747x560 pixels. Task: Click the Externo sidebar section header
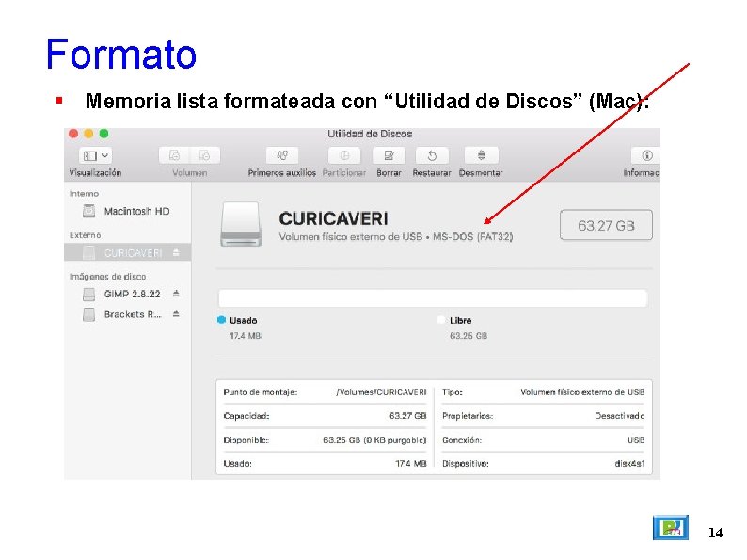(x=85, y=235)
